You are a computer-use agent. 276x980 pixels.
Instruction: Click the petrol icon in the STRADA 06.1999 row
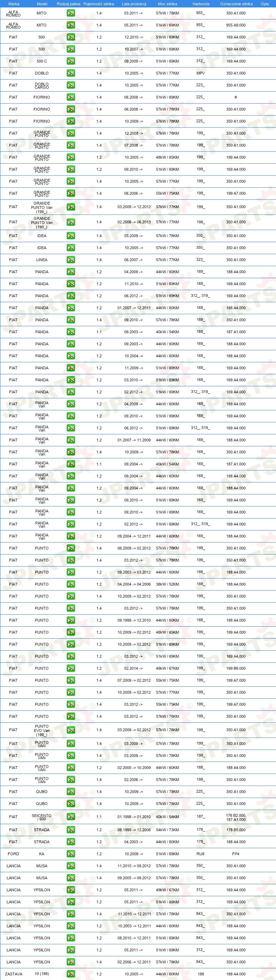click(71, 830)
